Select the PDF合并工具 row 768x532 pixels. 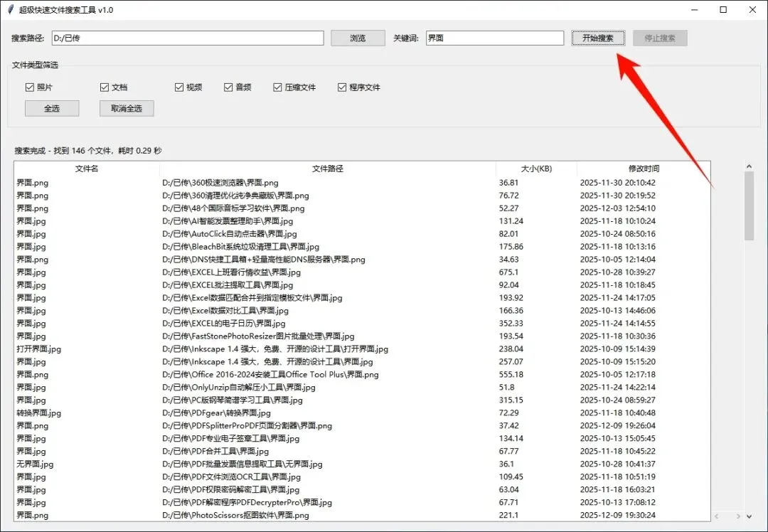(x=363, y=451)
